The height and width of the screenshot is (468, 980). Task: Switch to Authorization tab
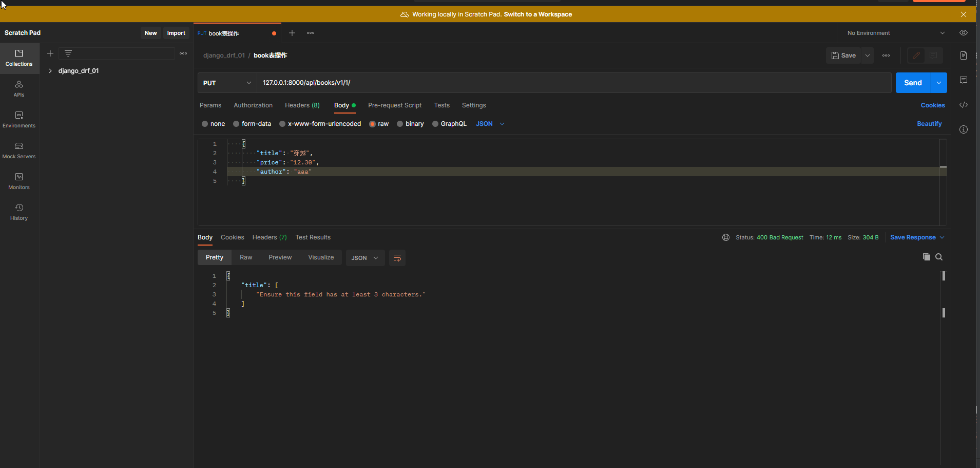click(253, 105)
